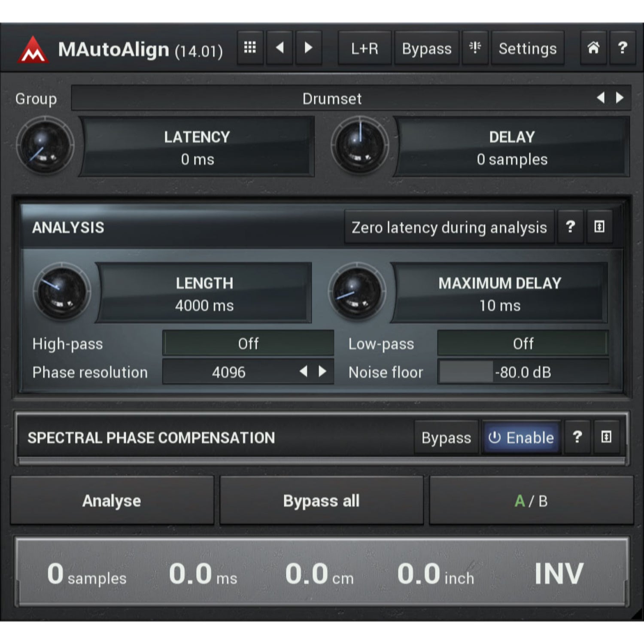Image resolution: width=644 pixels, height=644 pixels.
Task: Click the Latency 0 ms value box
Action: (x=197, y=147)
